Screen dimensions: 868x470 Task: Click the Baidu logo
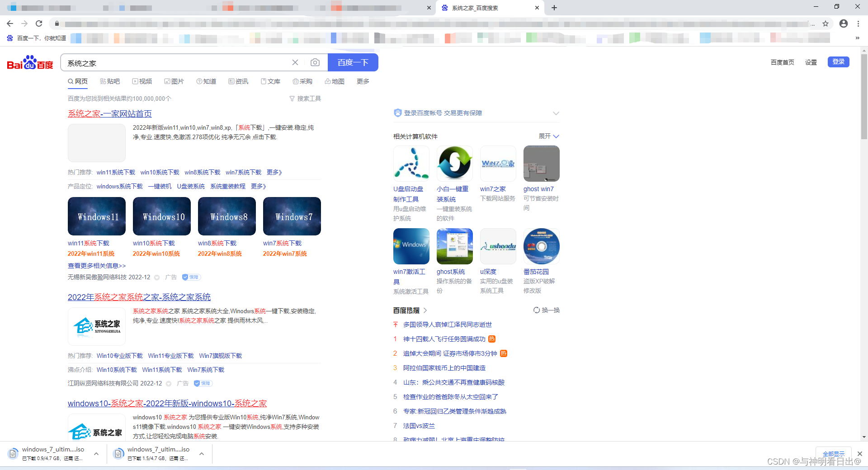30,62
